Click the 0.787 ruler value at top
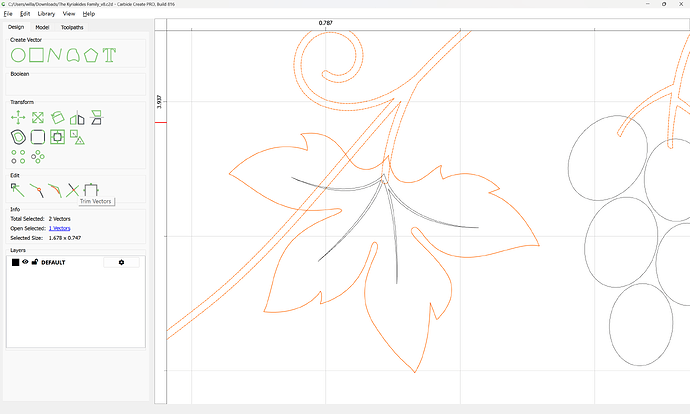The image size is (690, 414). [326, 23]
